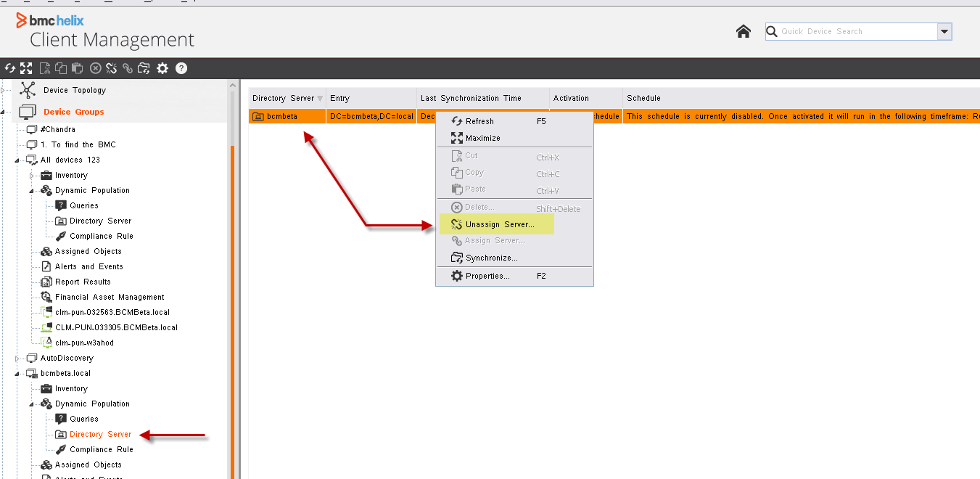
Task: Click the folder icon in the bcmbeta row
Action: click(x=258, y=116)
